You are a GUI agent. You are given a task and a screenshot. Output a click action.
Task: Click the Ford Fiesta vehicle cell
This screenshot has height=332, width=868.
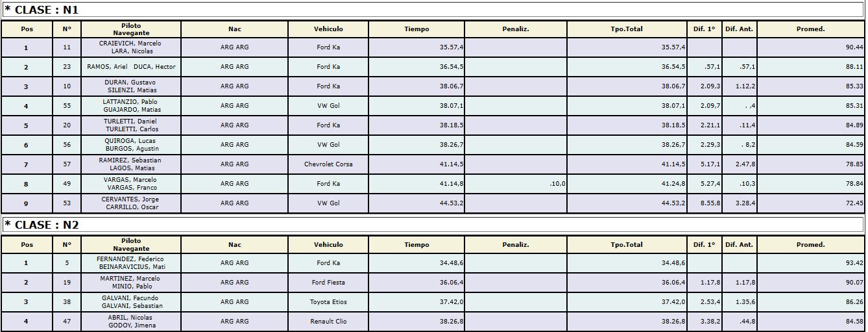point(328,283)
